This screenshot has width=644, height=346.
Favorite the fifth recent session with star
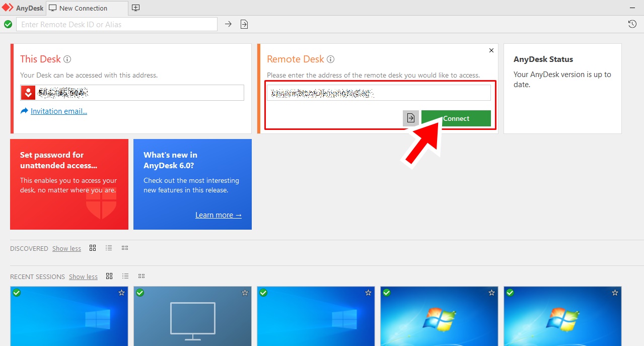[615, 293]
